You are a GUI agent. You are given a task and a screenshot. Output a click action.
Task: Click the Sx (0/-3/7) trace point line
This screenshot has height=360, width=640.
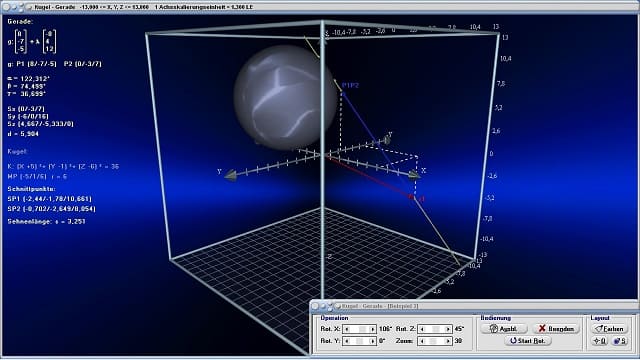(x=26, y=109)
